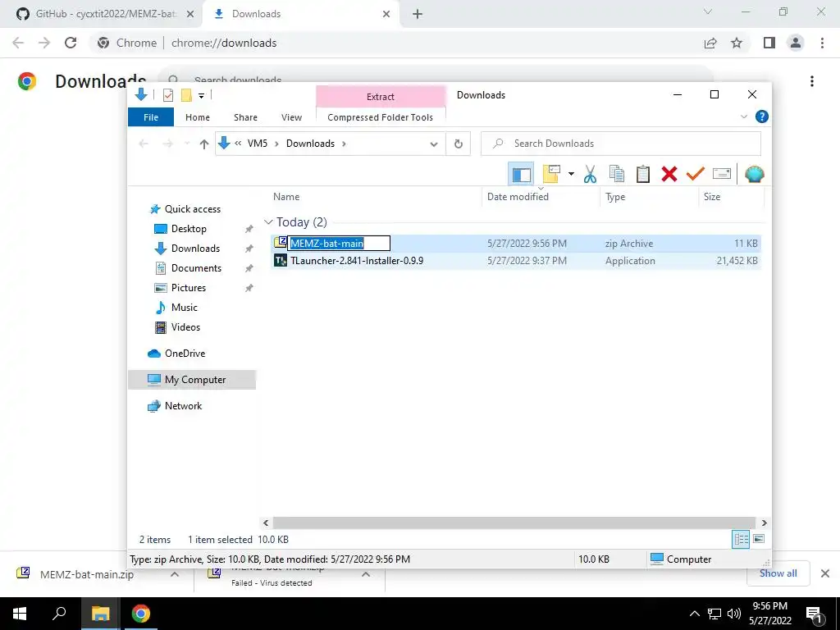Switch to the Share ribbon tab
This screenshot has height=630, width=840.
click(x=245, y=117)
